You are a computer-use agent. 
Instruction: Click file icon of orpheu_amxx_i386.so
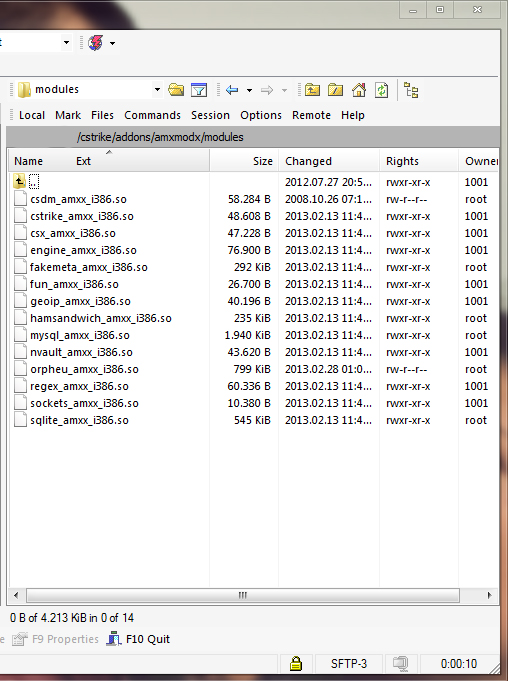pyautogui.click(x=20, y=369)
